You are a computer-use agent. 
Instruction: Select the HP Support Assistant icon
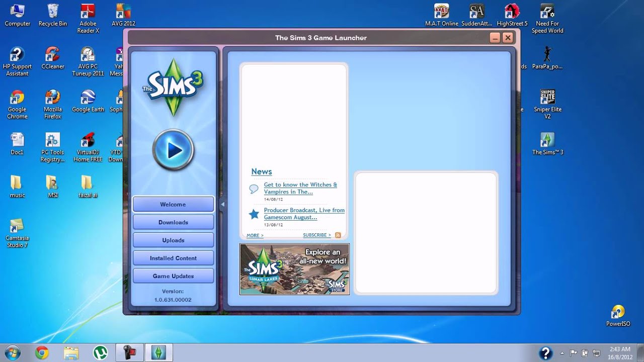17,61
